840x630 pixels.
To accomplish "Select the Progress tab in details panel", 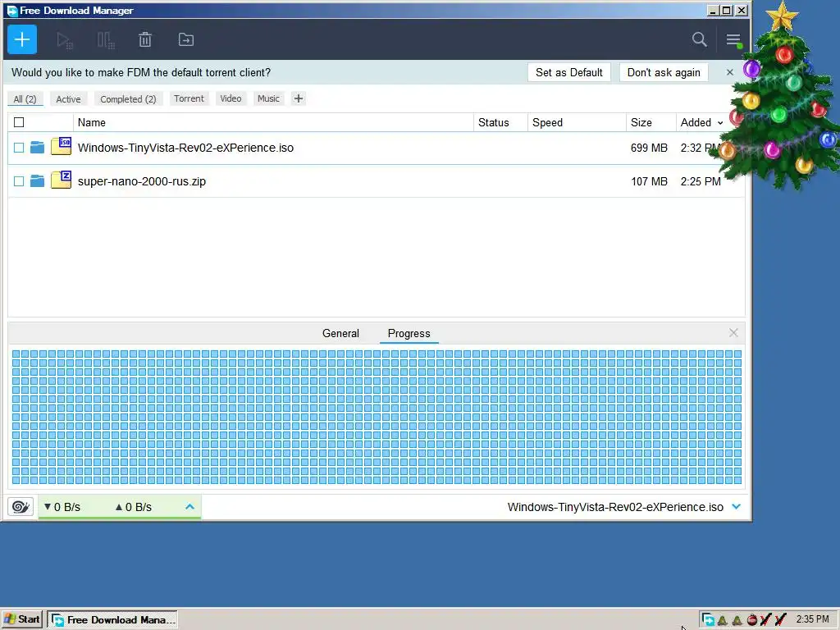I will click(409, 333).
